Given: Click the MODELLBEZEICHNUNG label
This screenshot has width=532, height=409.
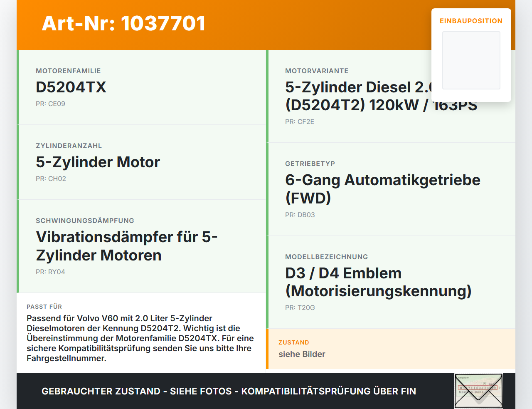Looking at the screenshot, I should pos(327,257).
